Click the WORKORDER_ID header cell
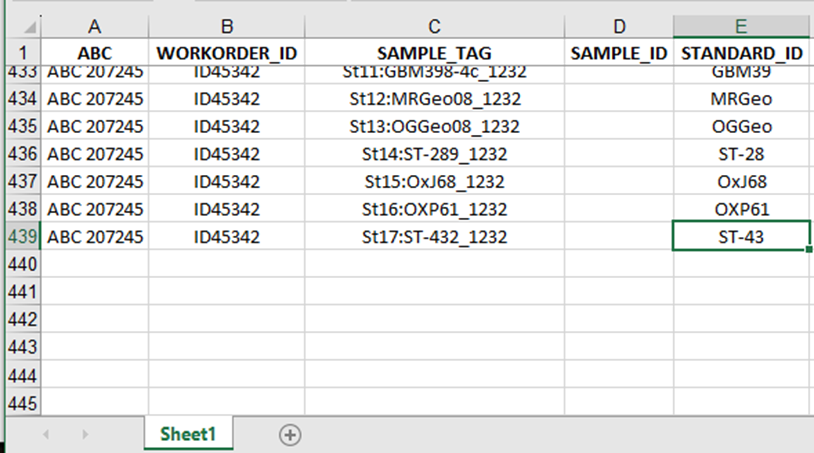Screen dimensions: 814x453 226,52
